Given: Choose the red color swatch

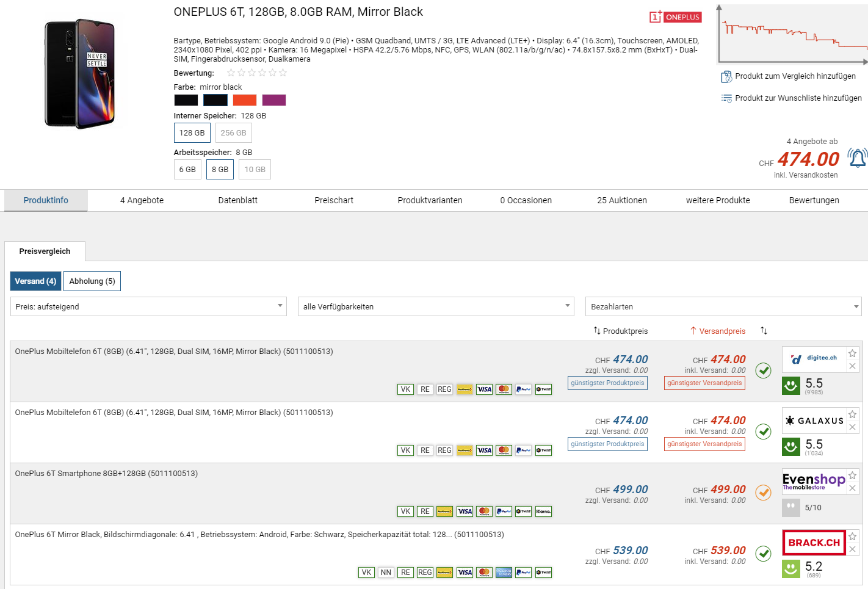Looking at the screenshot, I should click(245, 100).
